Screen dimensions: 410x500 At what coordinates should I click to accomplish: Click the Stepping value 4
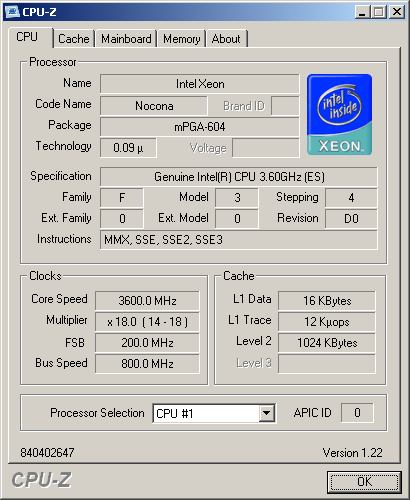tap(351, 198)
